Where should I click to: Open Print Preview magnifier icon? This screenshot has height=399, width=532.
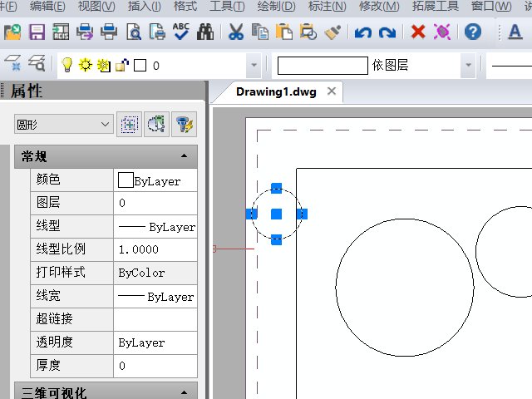tap(133, 32)
